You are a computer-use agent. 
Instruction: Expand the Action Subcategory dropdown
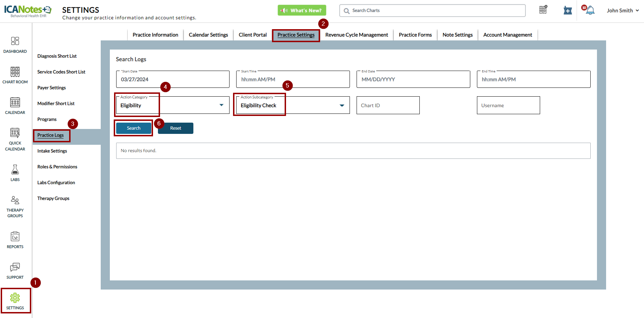(341, 105)
